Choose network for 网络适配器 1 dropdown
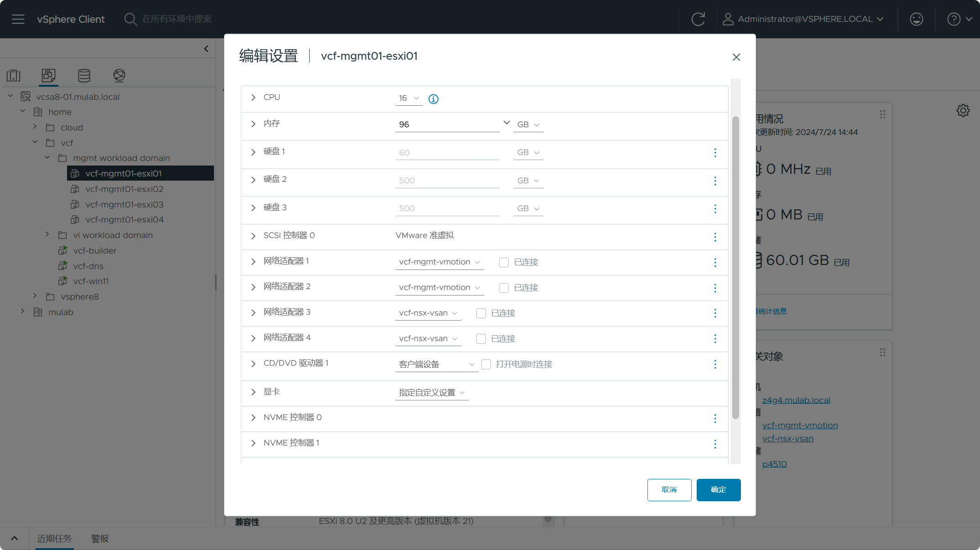Viewport: 980px width, 550px height. [x=439, y=262]
